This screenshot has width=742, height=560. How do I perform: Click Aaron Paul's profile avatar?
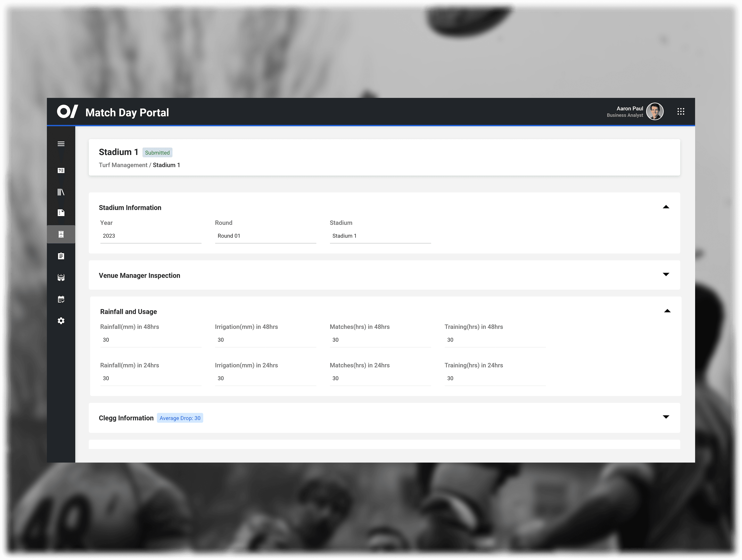pos(654,112)
